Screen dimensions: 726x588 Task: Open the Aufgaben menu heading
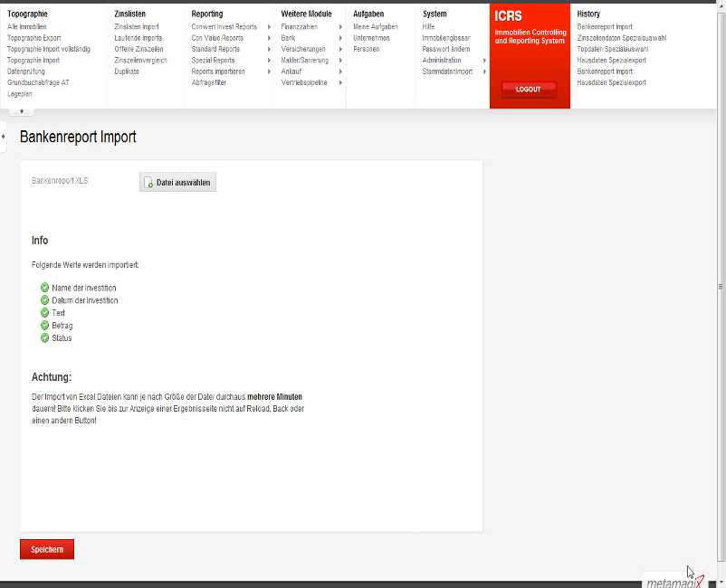pos(368,14)
